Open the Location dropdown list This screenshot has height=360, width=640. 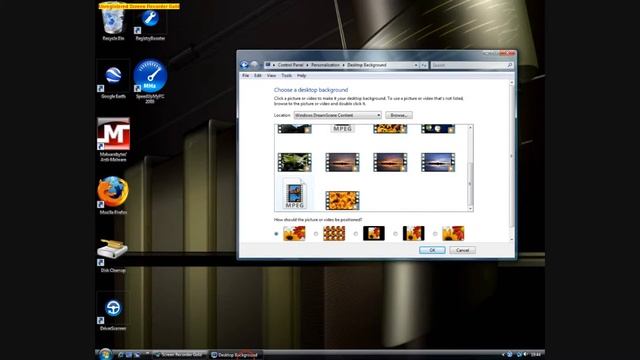click(x=338, y=115)
